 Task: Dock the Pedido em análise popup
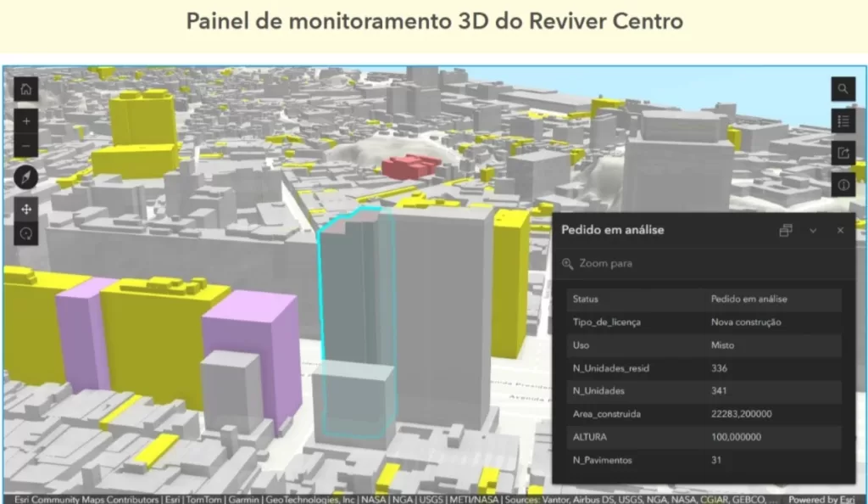tap(786, 230)
